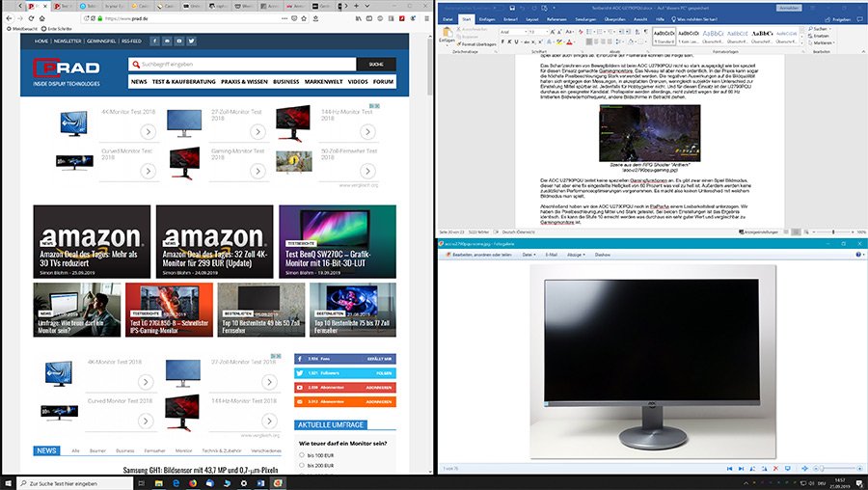Click Facebook 'Gefällt mir' bar on PRAD
The height and width of the screenshot is (490, 868).
(345, 359)
